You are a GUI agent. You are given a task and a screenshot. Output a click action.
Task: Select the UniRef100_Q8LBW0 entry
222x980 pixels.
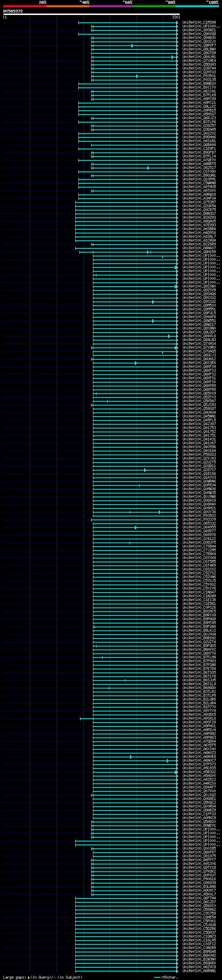coord(199,49)
